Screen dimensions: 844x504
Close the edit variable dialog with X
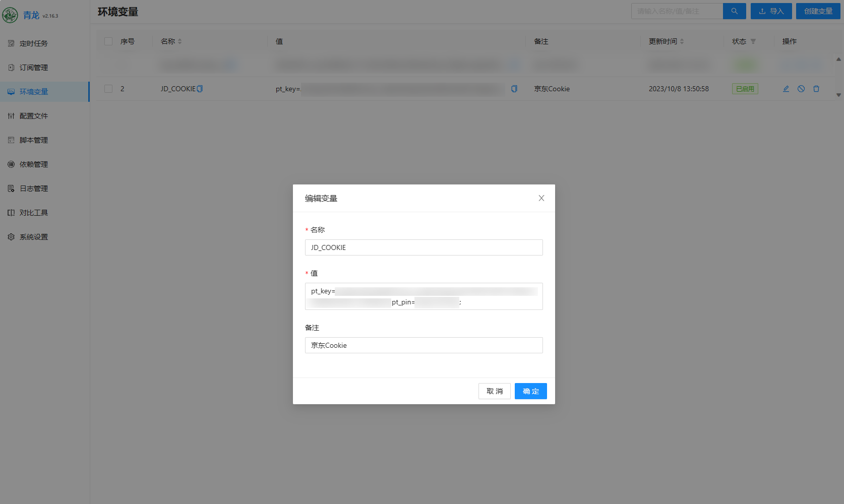(541, 198)
